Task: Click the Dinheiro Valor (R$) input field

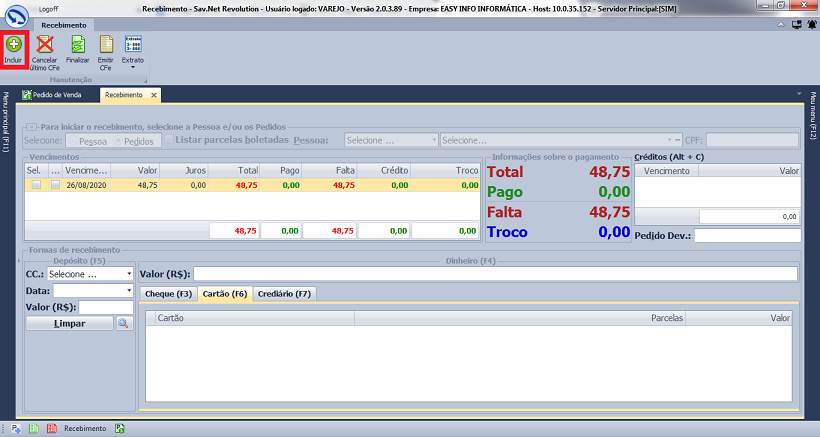Action: [494, 274]
